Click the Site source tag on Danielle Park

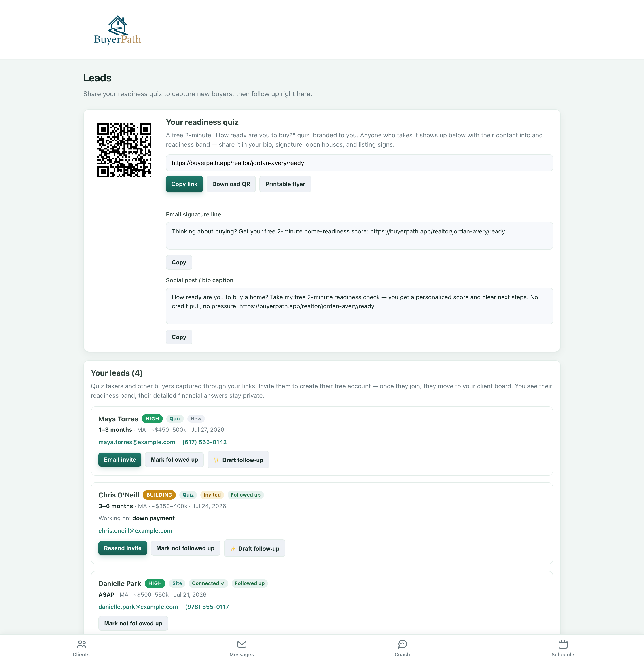point(177,583)
